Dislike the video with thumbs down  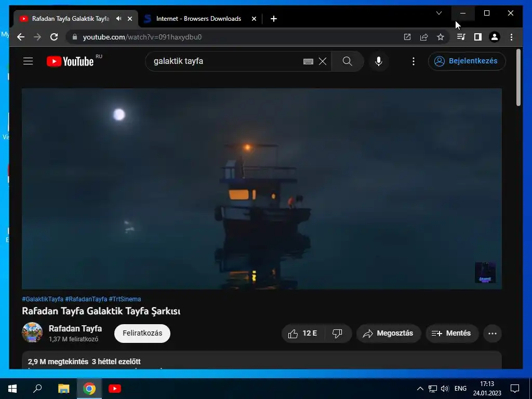[x=338, y=334]
